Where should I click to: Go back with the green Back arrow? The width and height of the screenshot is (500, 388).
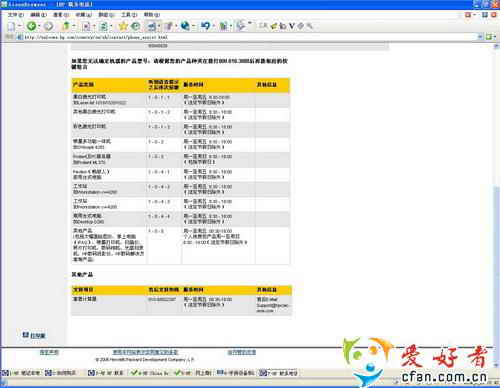32,26
